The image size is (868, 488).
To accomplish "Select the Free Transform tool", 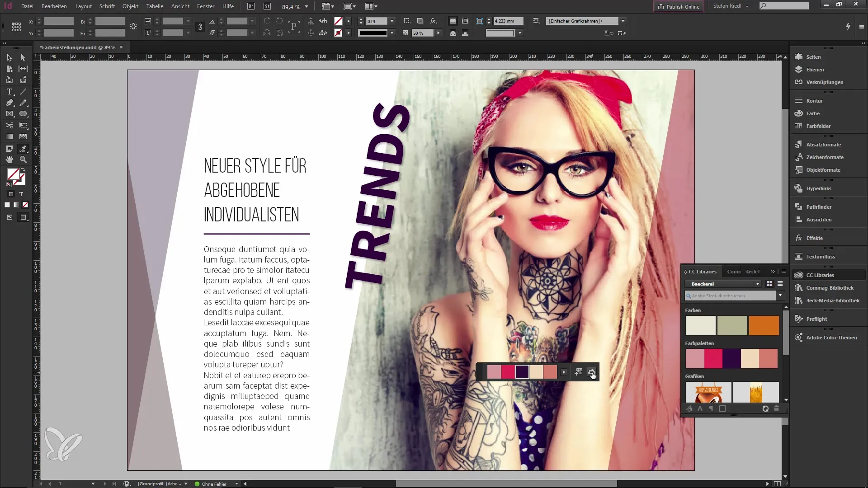I will pyautogui.click(x=23, y=125).
